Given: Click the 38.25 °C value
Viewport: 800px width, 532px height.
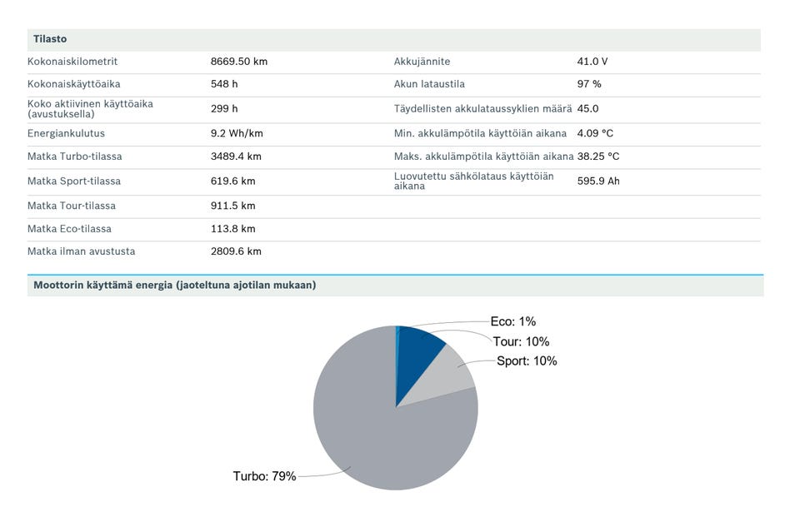Looking at the screenshot, I should 598,157.
